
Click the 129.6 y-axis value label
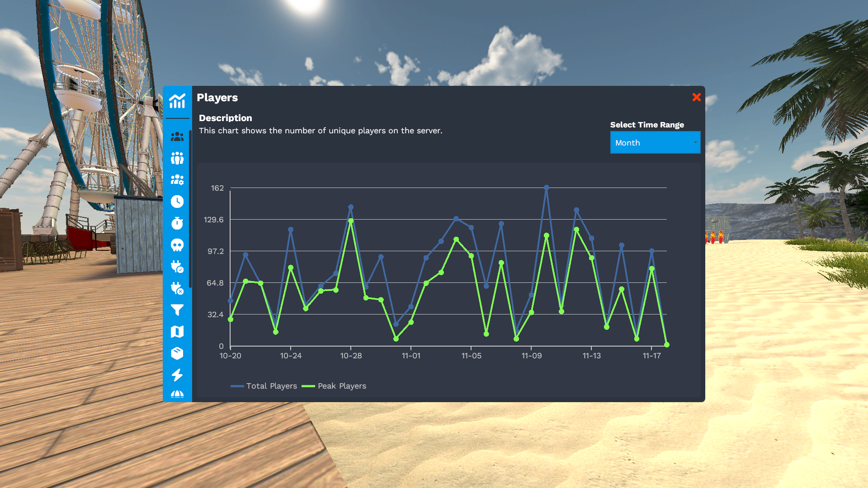213,220
